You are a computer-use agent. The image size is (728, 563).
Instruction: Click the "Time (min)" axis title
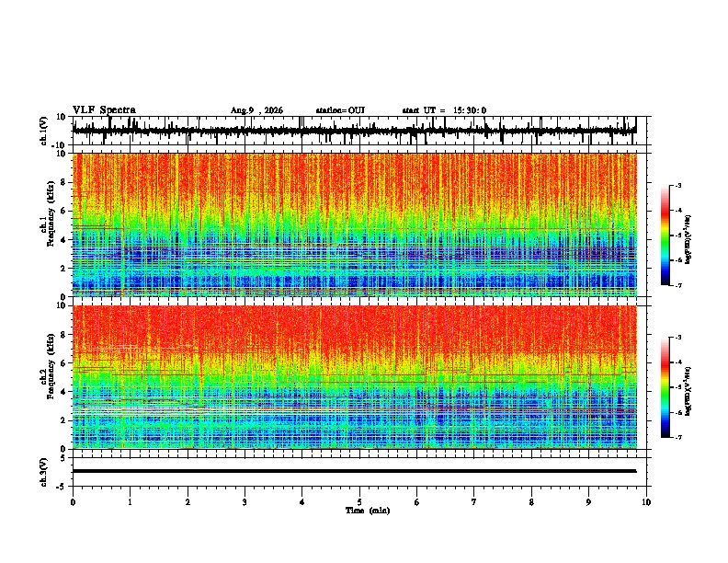368,511
